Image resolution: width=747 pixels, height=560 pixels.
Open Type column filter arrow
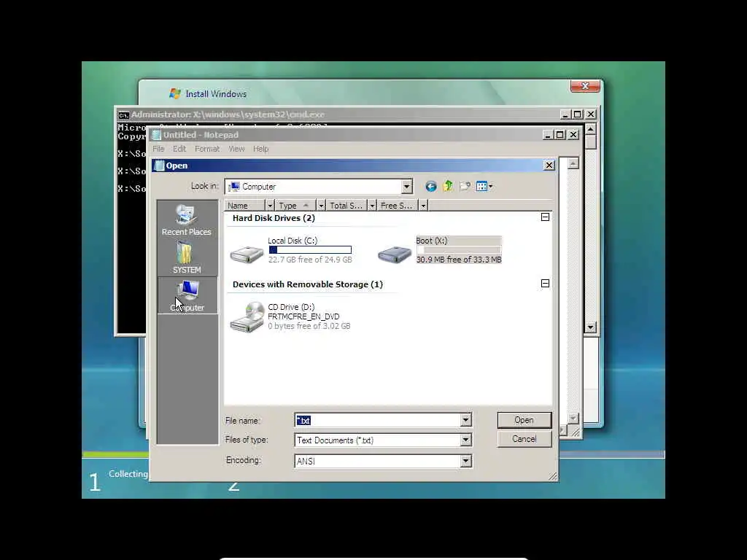pos(322,205)
